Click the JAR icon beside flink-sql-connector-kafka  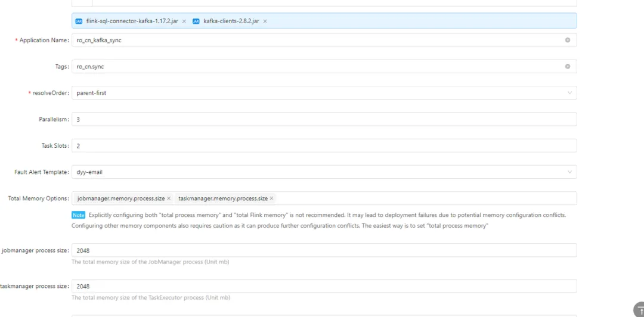[79, 21]
